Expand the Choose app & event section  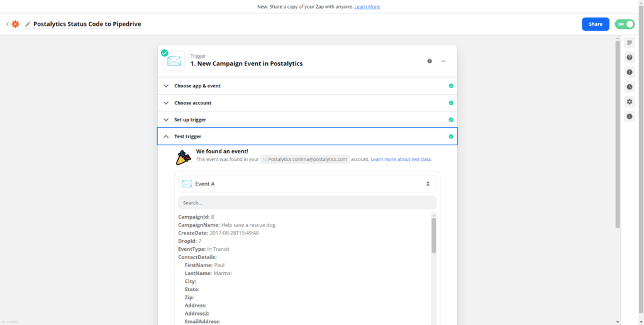click(307, 85)
